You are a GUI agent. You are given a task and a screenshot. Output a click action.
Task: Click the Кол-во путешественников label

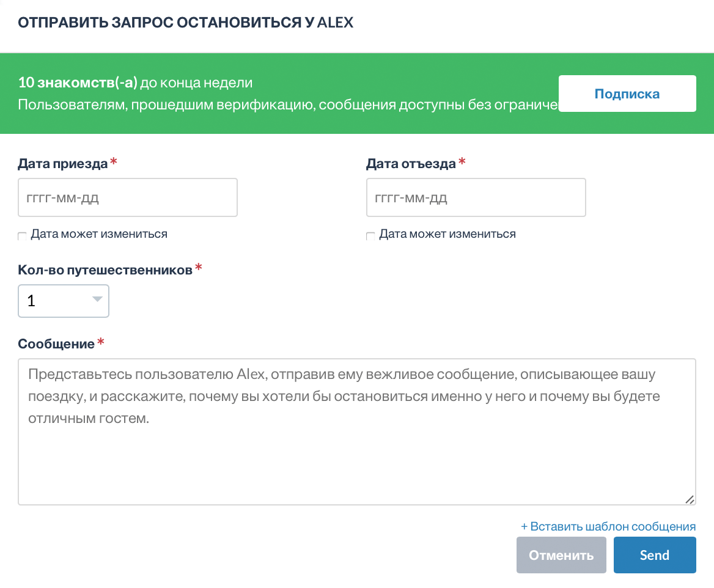click(105, 270)
